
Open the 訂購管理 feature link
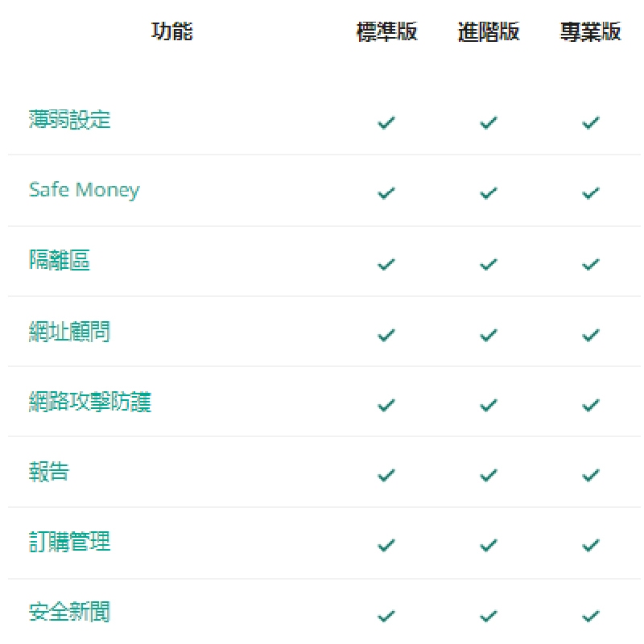69,542
